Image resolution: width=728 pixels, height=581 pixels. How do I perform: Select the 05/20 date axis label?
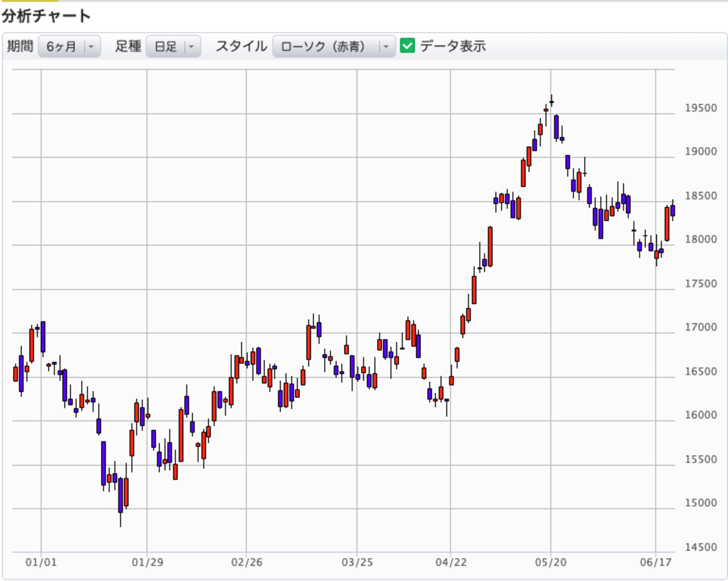click(550, 562)
